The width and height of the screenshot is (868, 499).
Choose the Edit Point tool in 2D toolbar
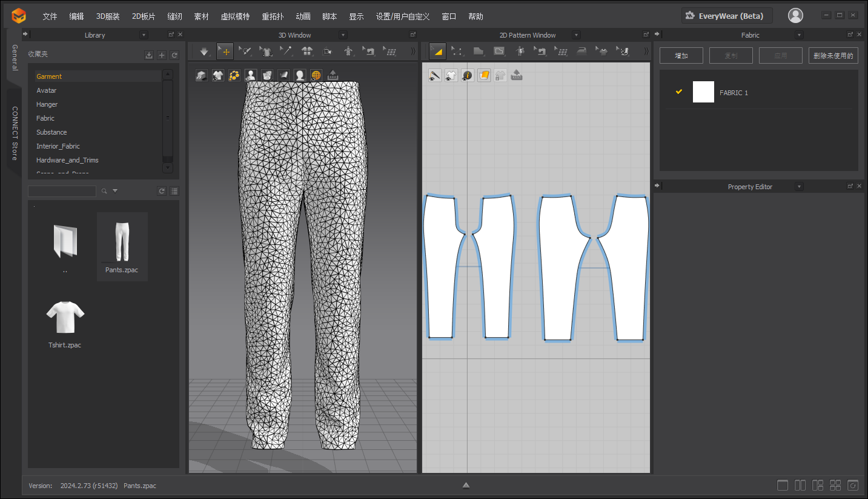458,52
